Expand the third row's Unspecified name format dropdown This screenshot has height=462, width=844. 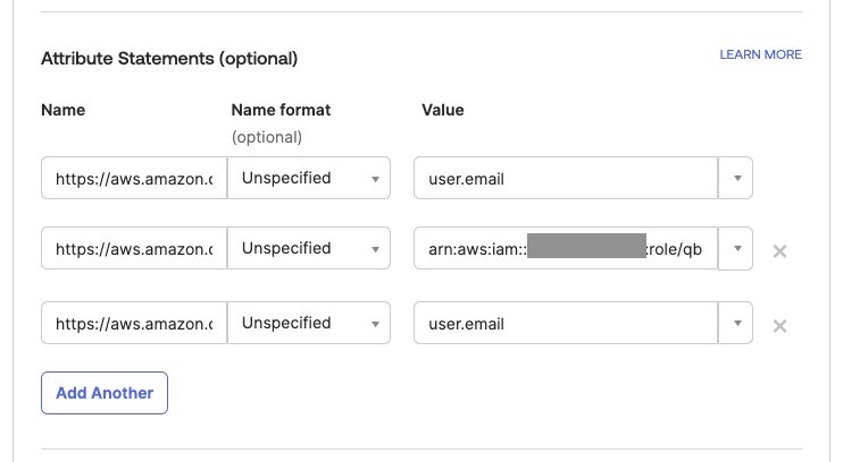[x=309, y=323]
